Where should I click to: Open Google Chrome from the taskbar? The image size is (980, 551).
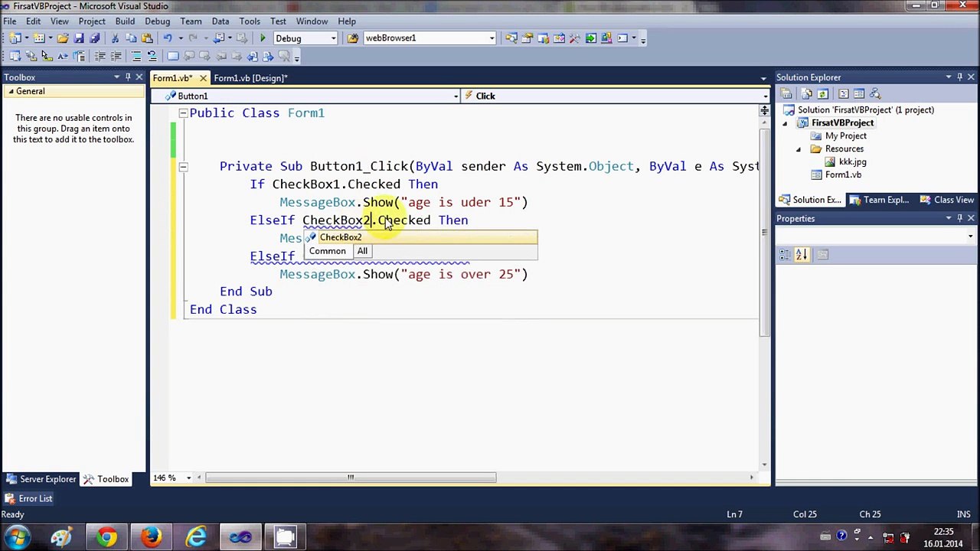click(x=106, y=537)
